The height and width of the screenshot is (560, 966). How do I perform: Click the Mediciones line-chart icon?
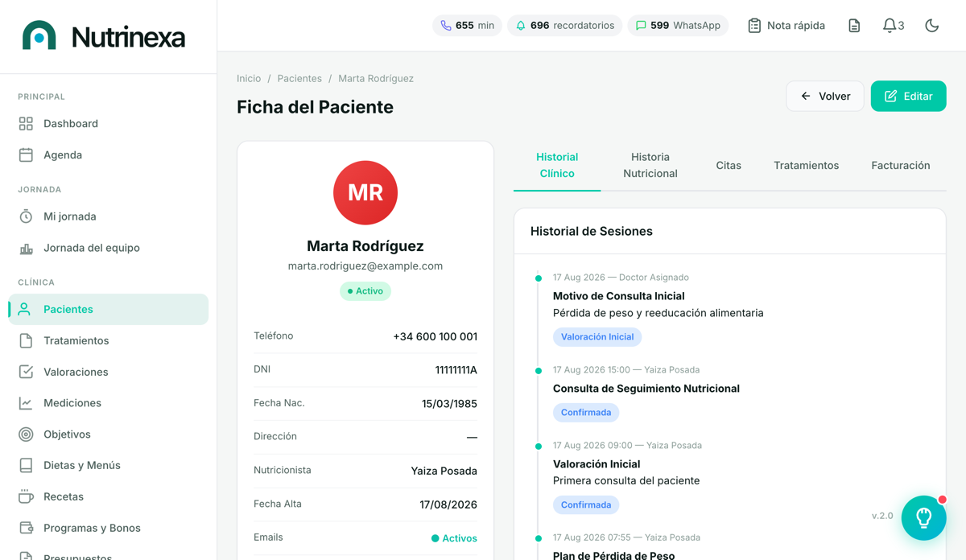click(x=26, y=403)
